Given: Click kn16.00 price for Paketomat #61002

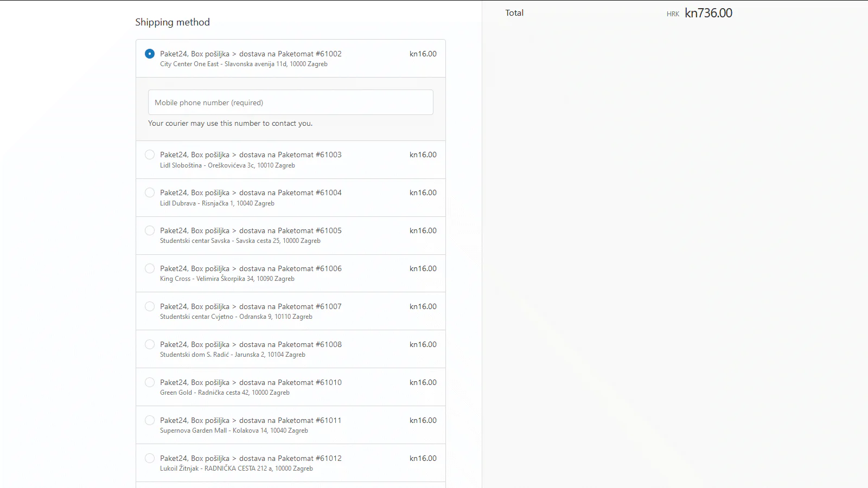Looking at the screenshot, I should (423, 54).
